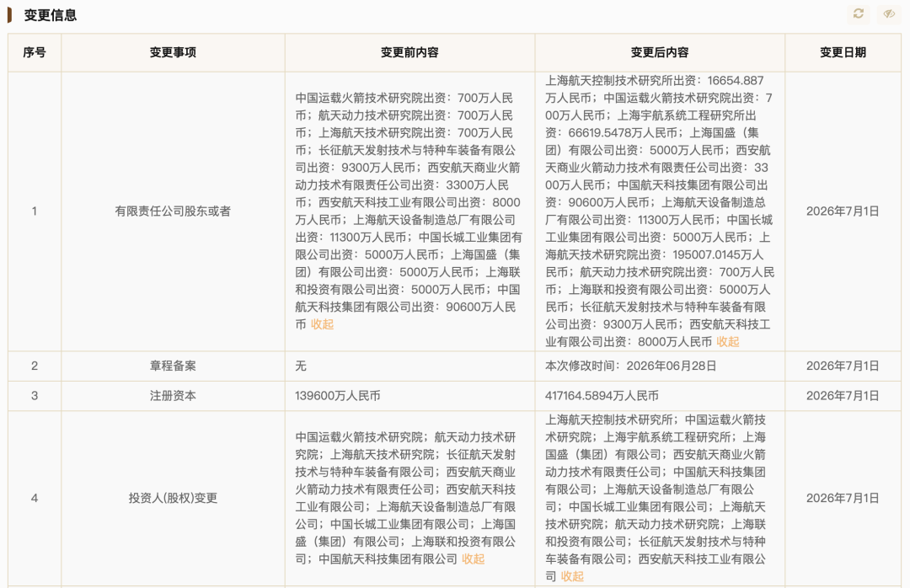Click serial number 2 cell
The height and width of the screenshot is (588, 910).
pos(35,366)
